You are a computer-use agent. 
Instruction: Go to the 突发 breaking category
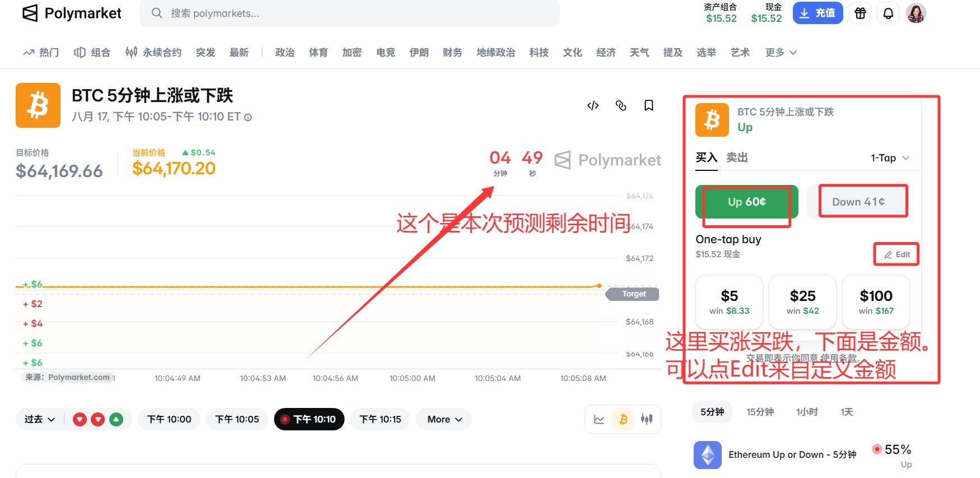(206, 53)
